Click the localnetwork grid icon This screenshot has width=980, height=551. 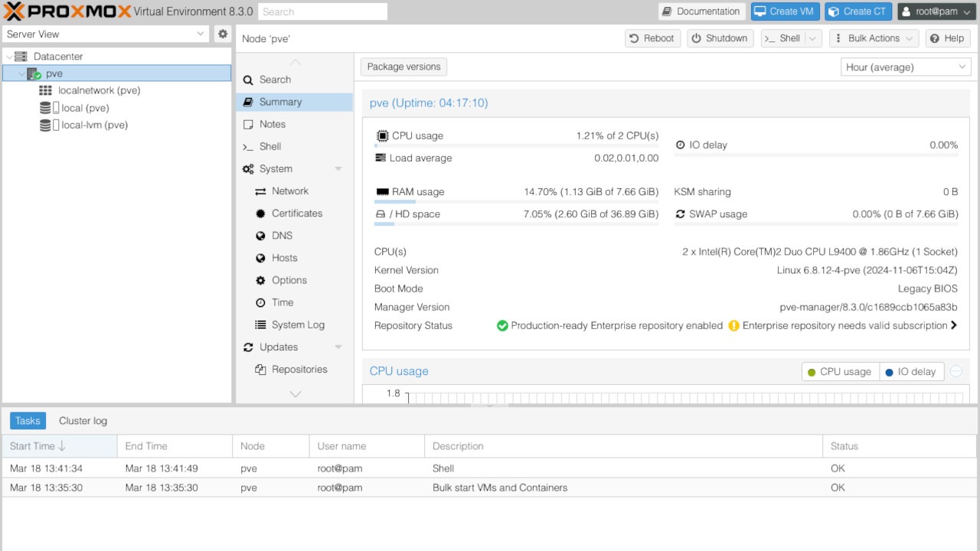point(46,90)
